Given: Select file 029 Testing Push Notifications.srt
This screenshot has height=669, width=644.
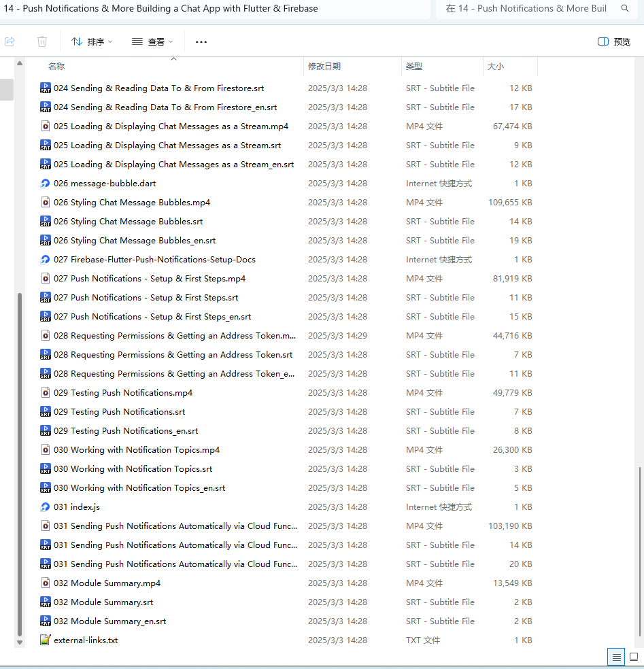Looking at the screenshot, I should [x=119, y=412].
